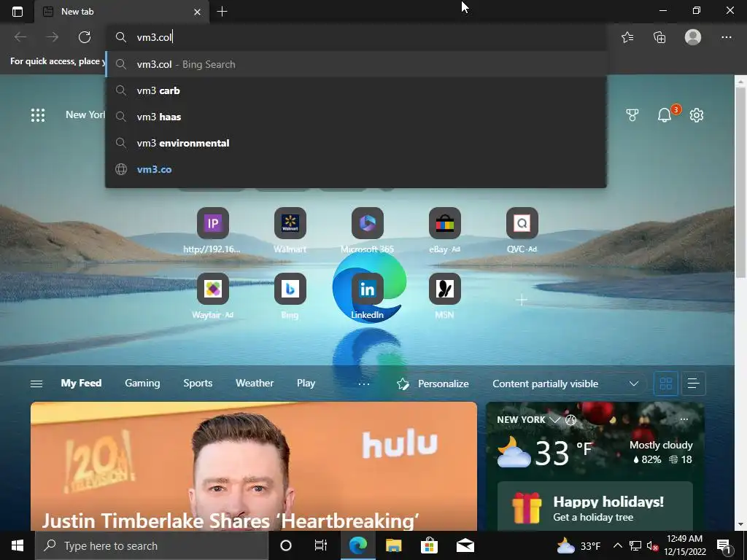Viewport: 747px width, 560px height.
Task: Open the eBay ad quick link tile
Action: [x=444, y=230]
